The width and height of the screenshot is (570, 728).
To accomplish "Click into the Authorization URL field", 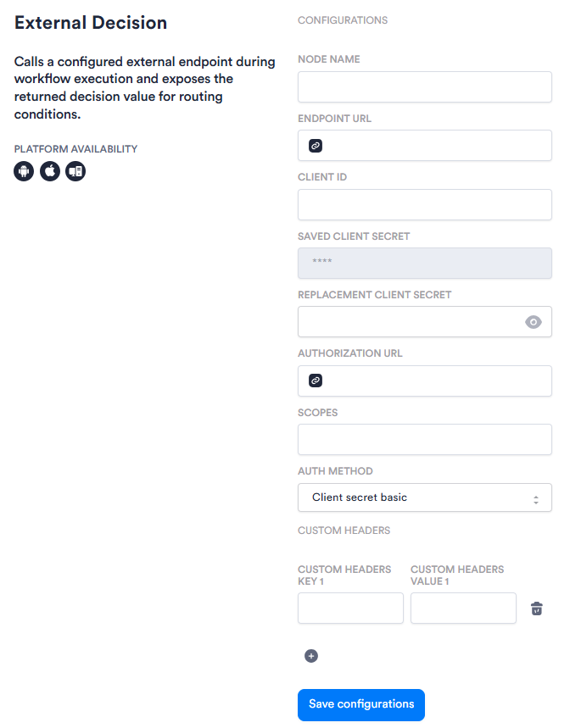I will click(425, 381).
